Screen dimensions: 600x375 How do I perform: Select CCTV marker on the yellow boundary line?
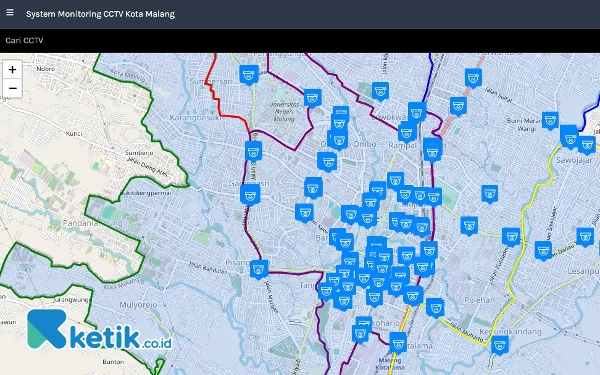pyautogui.click(x=511, y=237)
